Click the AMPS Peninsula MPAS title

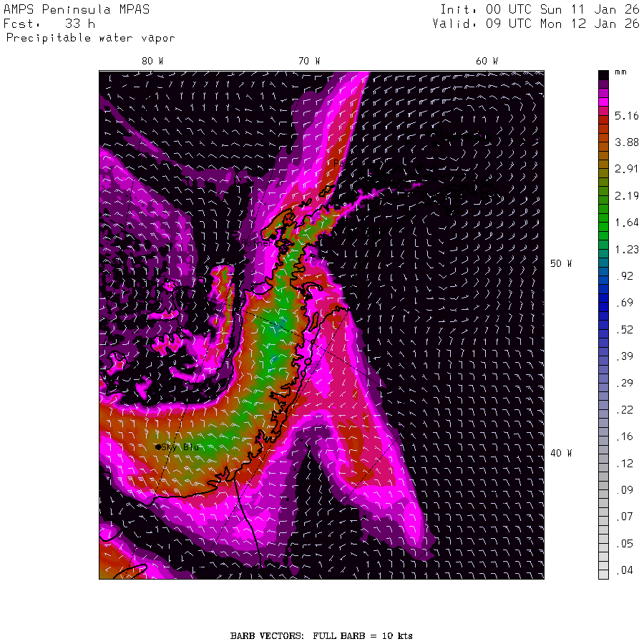77,10
